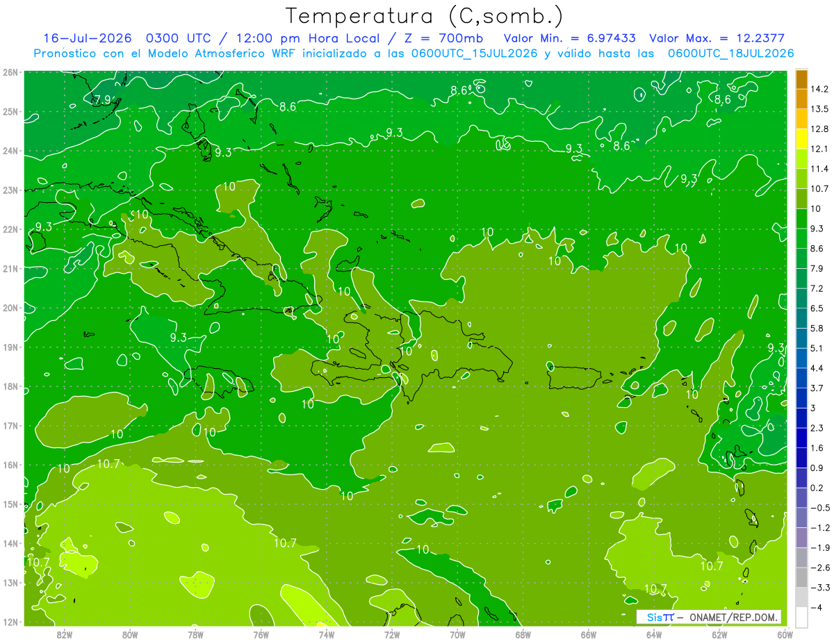834x644 pixels.
Task: Click the "80W" longitude axis label
Action: point(130,634)
